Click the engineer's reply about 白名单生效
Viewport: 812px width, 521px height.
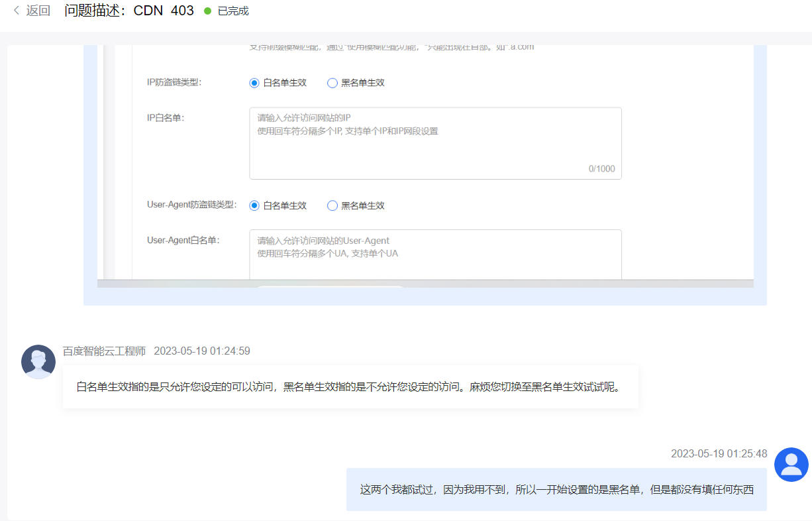click(350, 387)
